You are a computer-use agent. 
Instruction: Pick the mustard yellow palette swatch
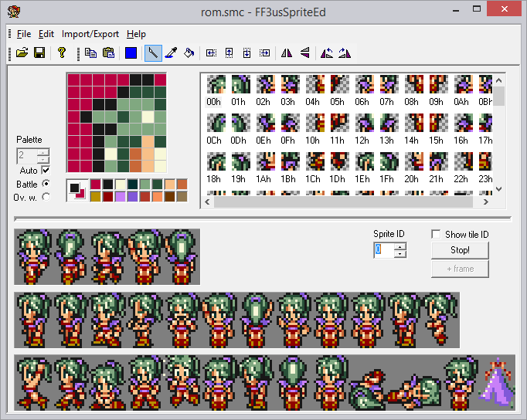(96, 197)
